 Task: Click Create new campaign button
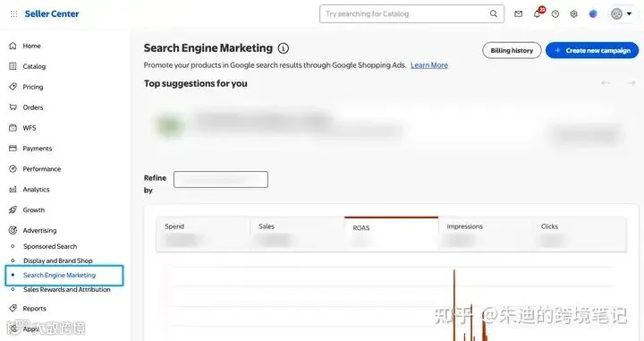(592, 50)
